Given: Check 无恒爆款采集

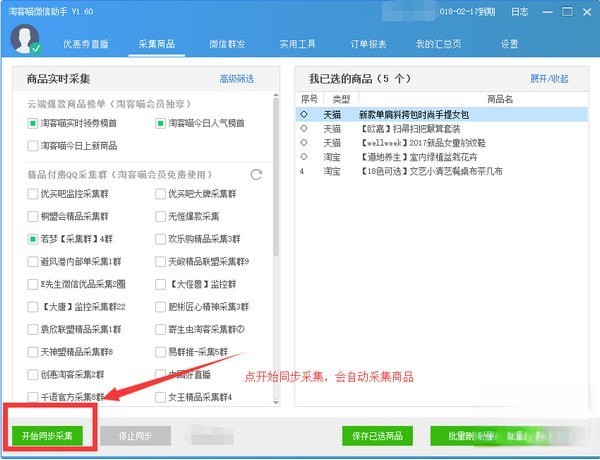Looking at the screenshot, I should [x=160, y=217].
